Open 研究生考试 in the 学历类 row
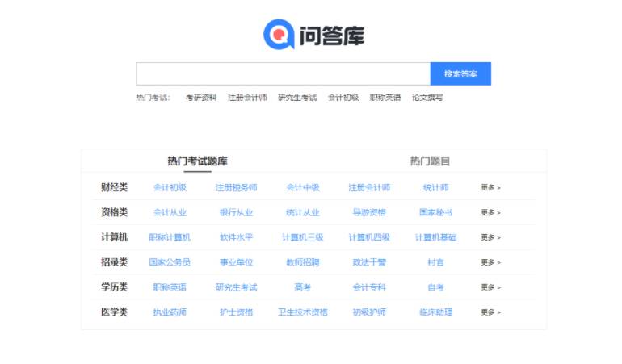Screen dimensions: 622x364 coord(237,287)
